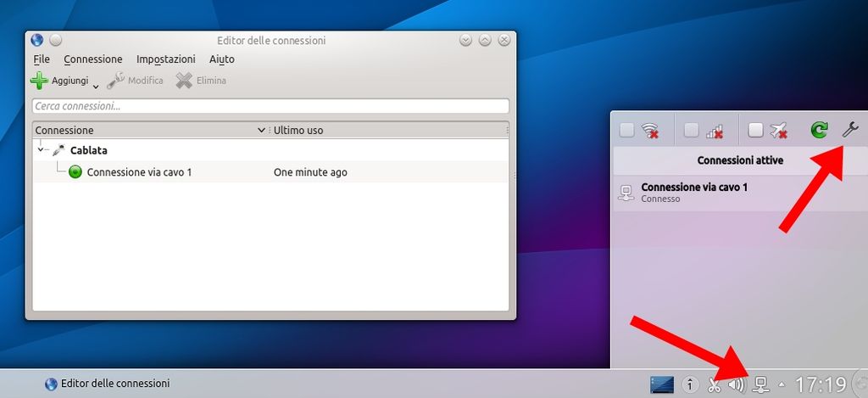868x398 pixels.
Task: Open the Aiuto menu
Action: click(222, 59)
